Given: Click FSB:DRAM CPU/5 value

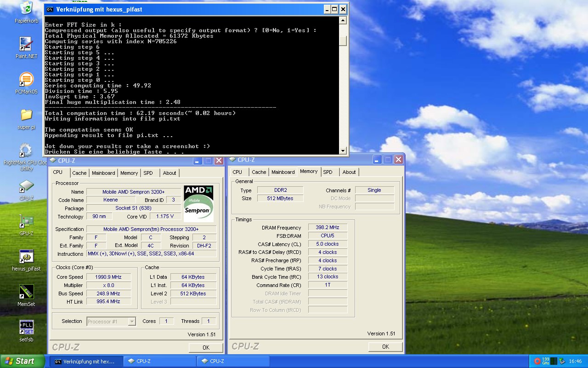Looking at the screenshot, I should tap(328, 236).
